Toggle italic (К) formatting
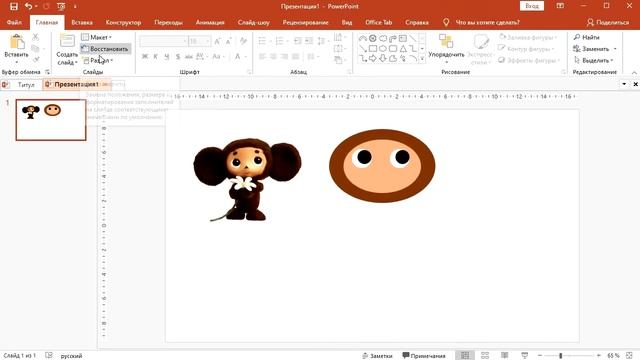 [156, 56]
